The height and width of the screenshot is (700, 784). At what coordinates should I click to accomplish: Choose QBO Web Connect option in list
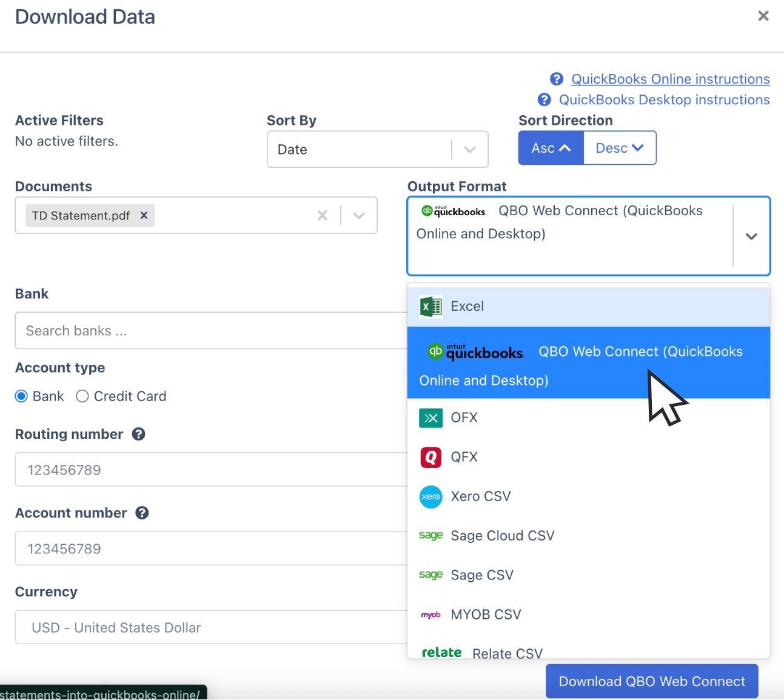pyautogui.click(x=588, y=362)
